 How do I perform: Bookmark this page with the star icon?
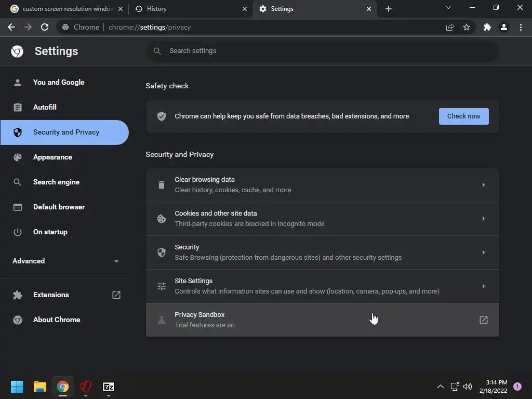point(467,27)
